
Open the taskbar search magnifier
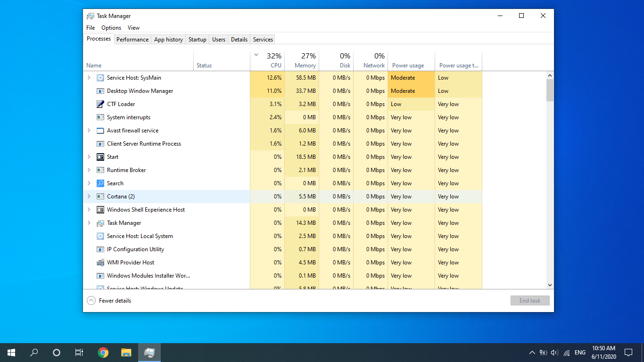coord(34,353)
